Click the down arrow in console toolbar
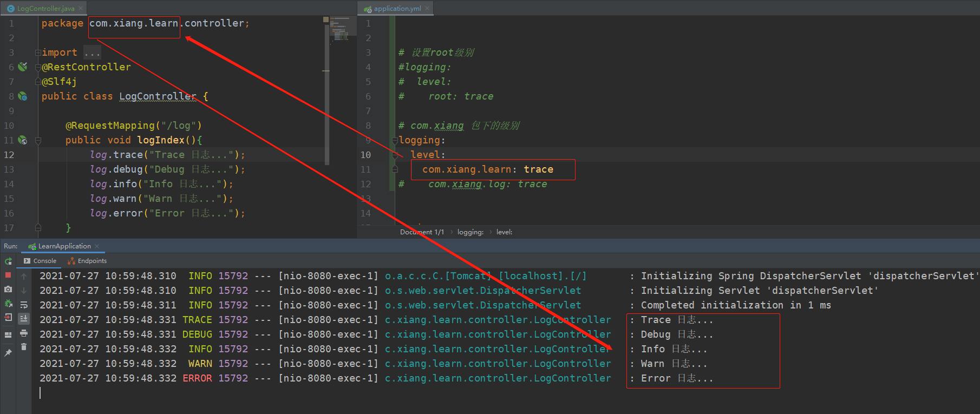Screen dimensions: 980x414 [x=24, y=290]
